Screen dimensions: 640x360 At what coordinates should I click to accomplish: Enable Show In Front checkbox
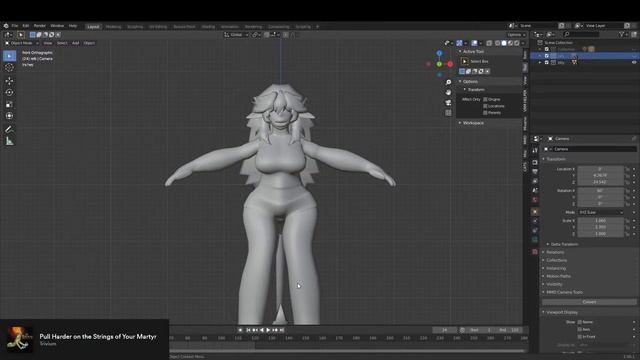580,337
